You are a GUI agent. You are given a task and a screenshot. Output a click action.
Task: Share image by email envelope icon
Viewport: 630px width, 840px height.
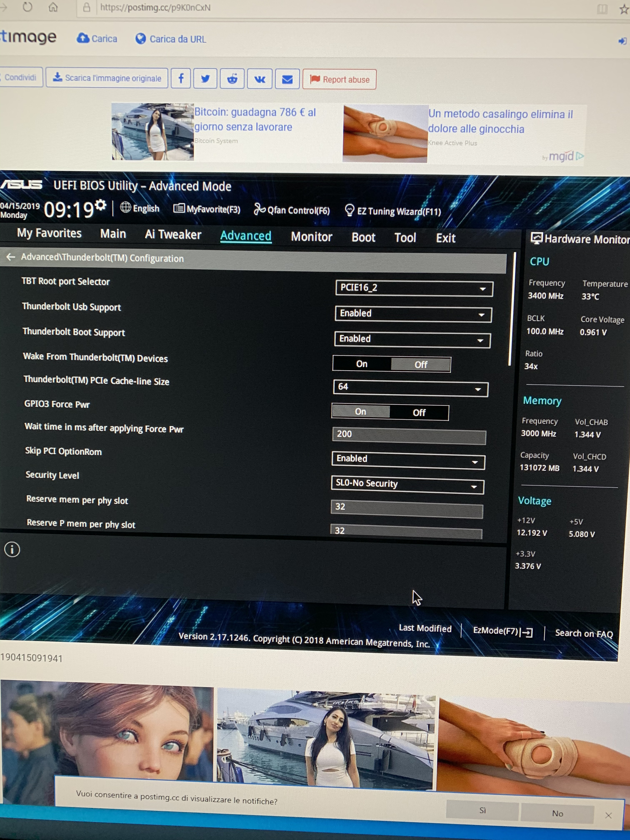pos(287,79)
